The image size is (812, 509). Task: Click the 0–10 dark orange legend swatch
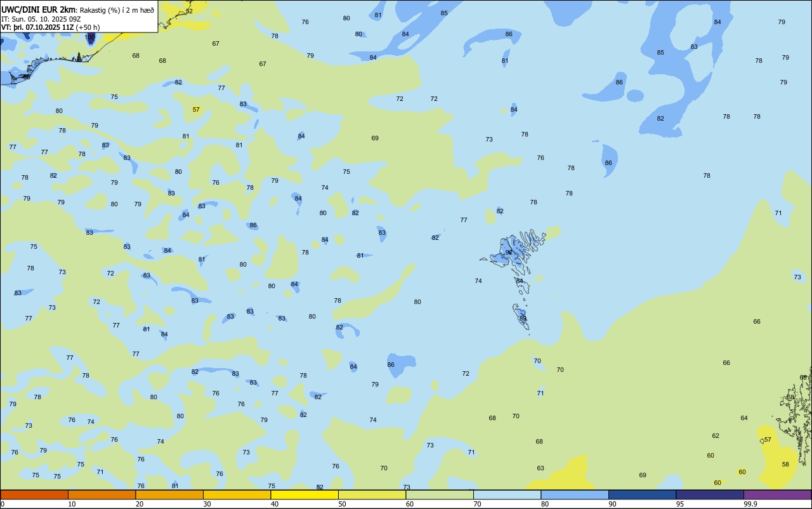click(x=34, y=494)
